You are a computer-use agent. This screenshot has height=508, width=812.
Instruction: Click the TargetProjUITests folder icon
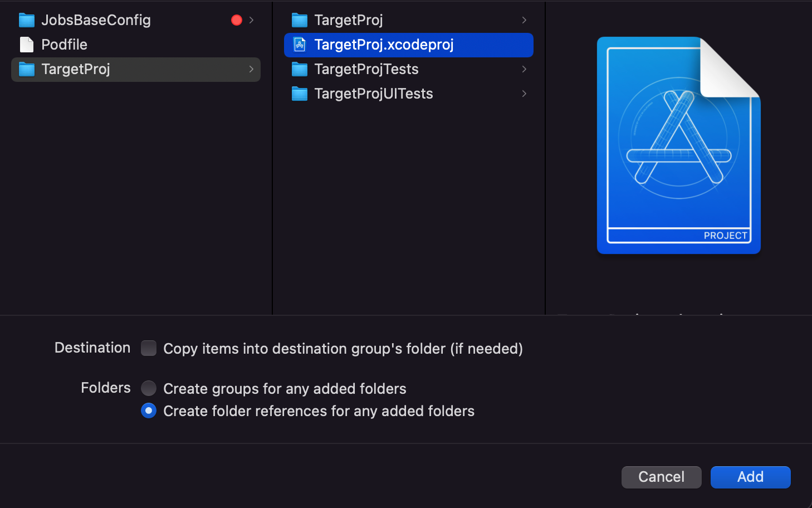click(300, 94)
